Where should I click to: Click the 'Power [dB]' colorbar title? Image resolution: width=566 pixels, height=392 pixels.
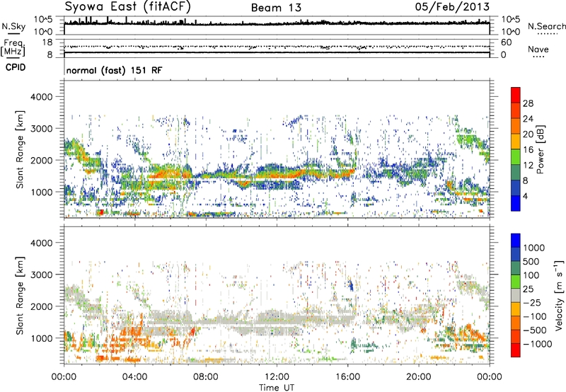[541, 149]
